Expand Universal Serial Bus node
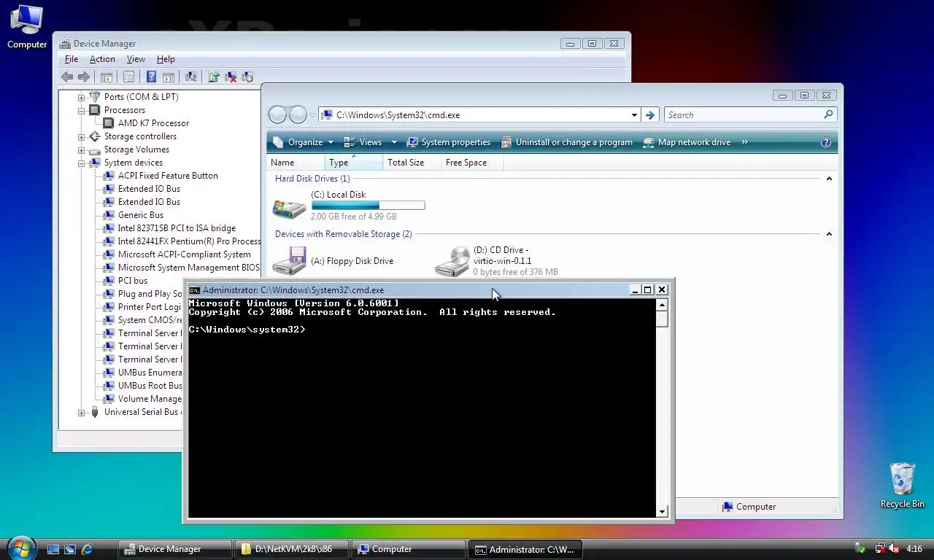Image resolution: width=934 pixels, height=560 pixels. tap(82, 412)
